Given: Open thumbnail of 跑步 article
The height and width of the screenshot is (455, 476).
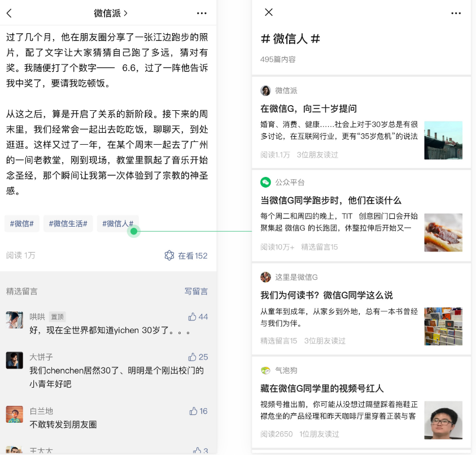Looking at the screenshot, I should click(x=443, y=232).
